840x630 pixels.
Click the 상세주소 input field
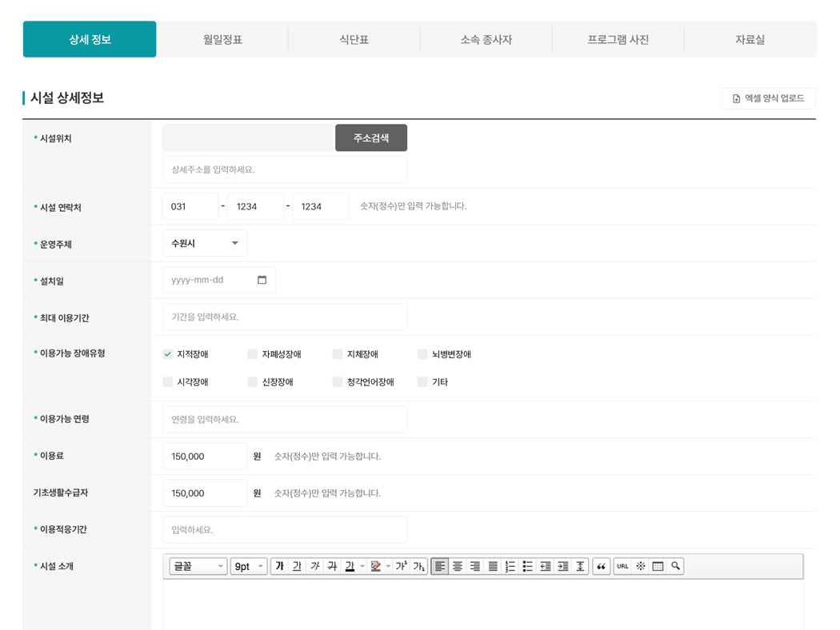pos(285,169)
